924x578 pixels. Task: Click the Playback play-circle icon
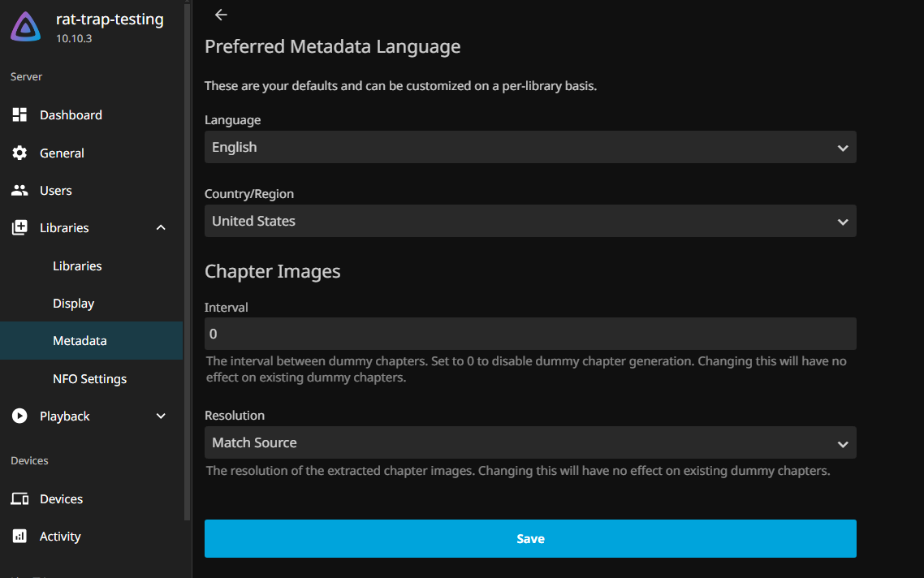click(20, 416)
